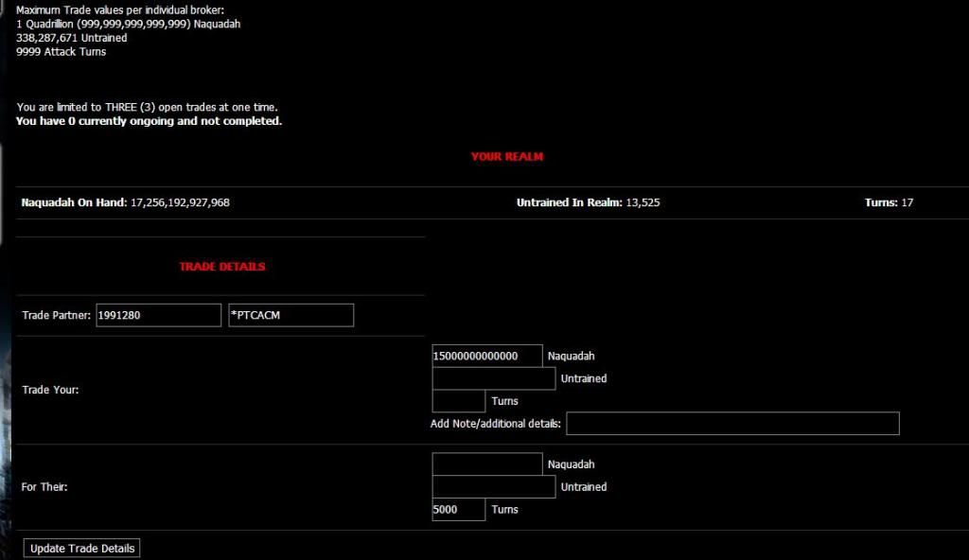
Task: Click the red YOUR REALM heading
Action: [507, 156]
